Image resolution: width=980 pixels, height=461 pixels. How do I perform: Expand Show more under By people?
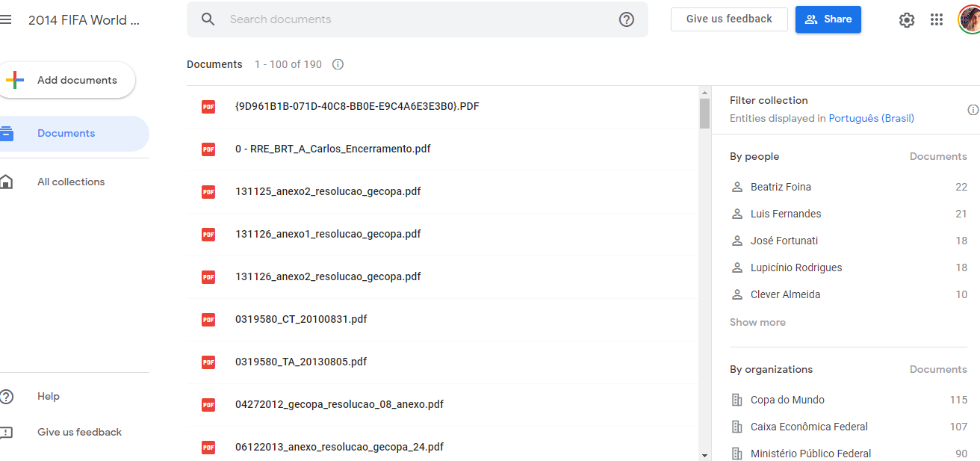pyautogui.click(x=757, y=322)
